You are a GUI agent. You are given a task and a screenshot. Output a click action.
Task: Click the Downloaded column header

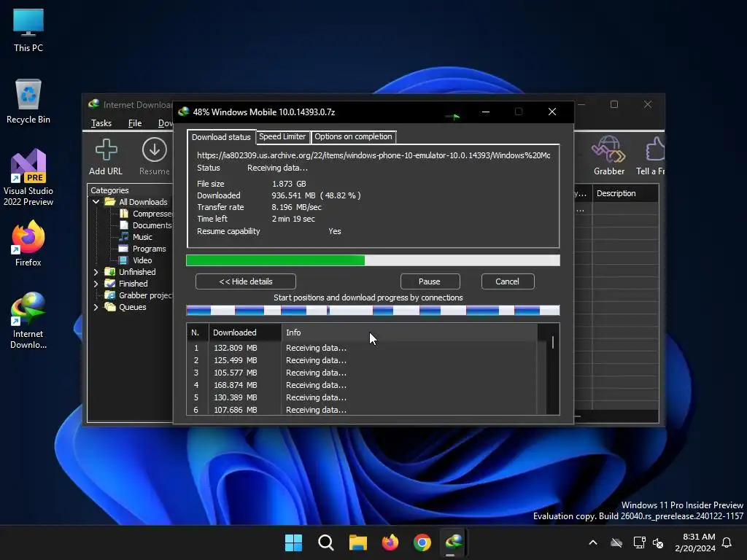tap(245, 332)
